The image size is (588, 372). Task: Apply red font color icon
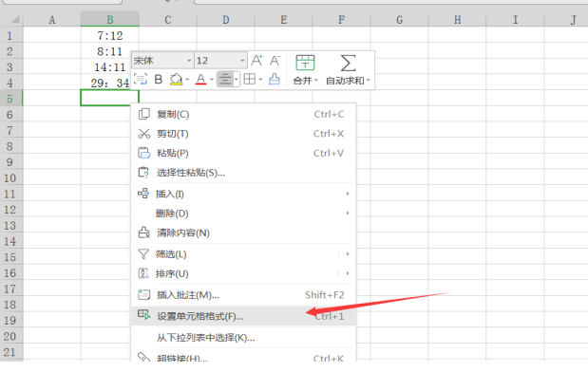click(x=201, y=79)
